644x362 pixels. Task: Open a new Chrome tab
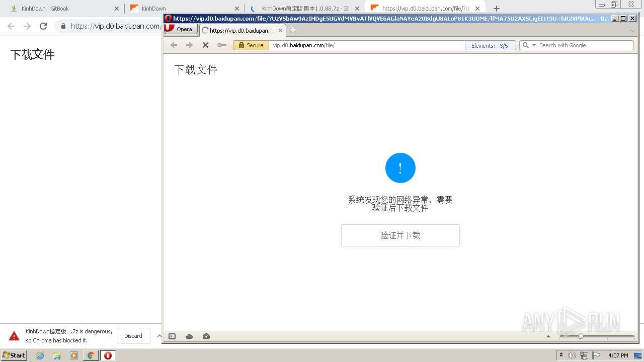pos(497,9)
